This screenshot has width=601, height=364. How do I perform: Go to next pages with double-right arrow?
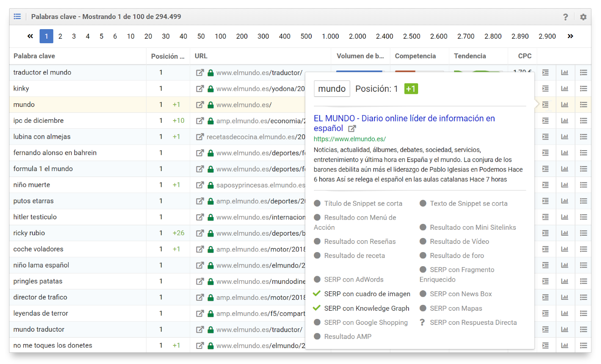click(571, 36)
